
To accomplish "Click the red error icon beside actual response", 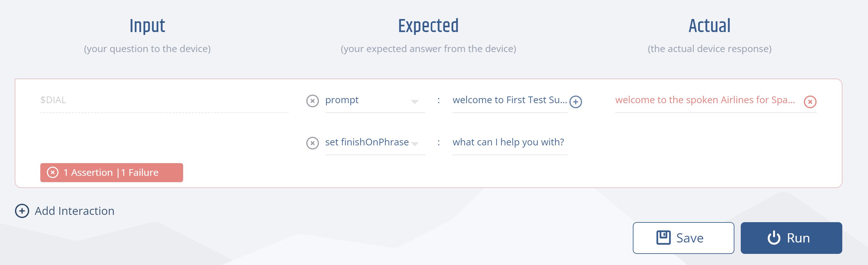I will click(x=810, y=102).
